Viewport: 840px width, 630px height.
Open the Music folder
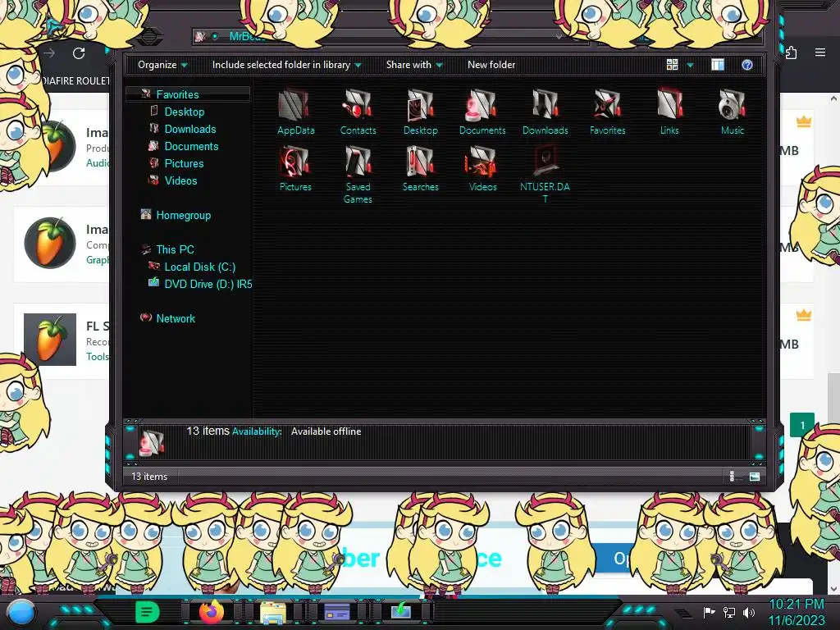(x=733, y=112)
